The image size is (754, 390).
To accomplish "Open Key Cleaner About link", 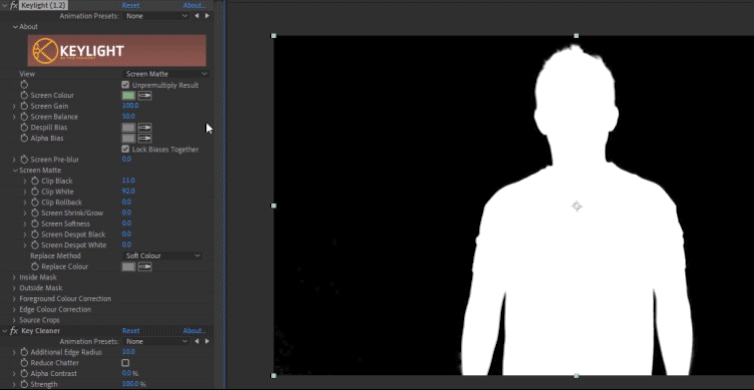I will [x=194, y=330].
